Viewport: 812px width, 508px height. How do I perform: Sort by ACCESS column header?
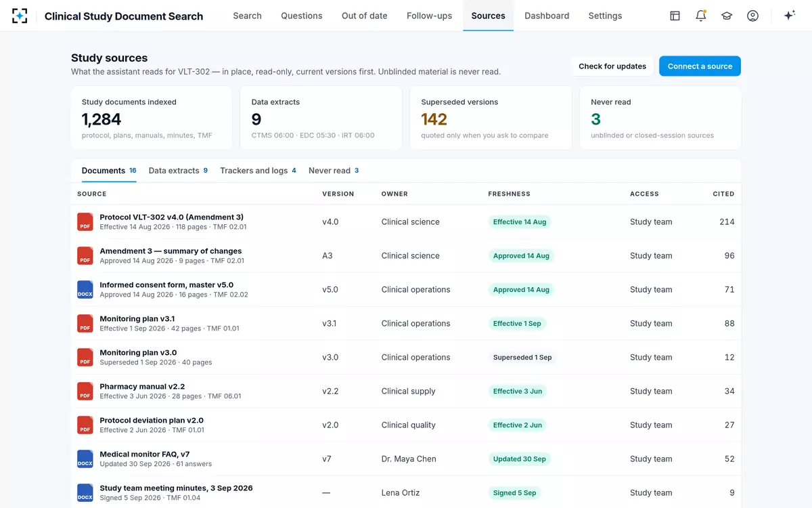[x=644, y=194]
